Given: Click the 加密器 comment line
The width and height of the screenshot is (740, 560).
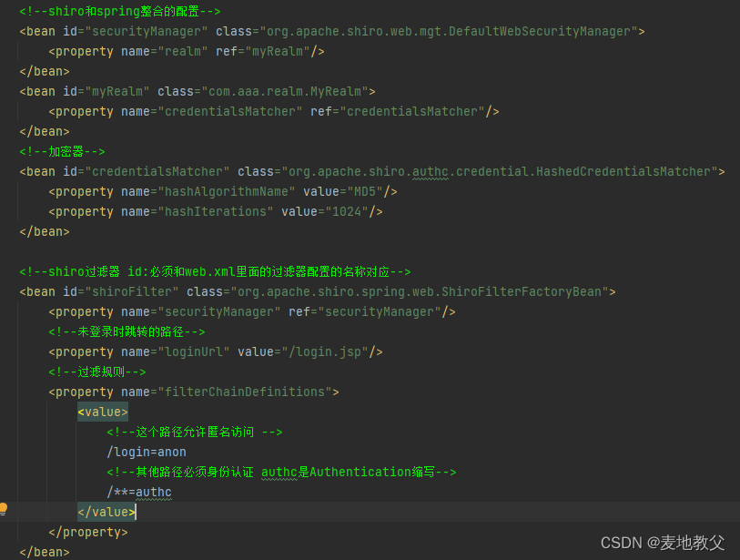Looking at the screenshot, I should [x=64, y=151].
